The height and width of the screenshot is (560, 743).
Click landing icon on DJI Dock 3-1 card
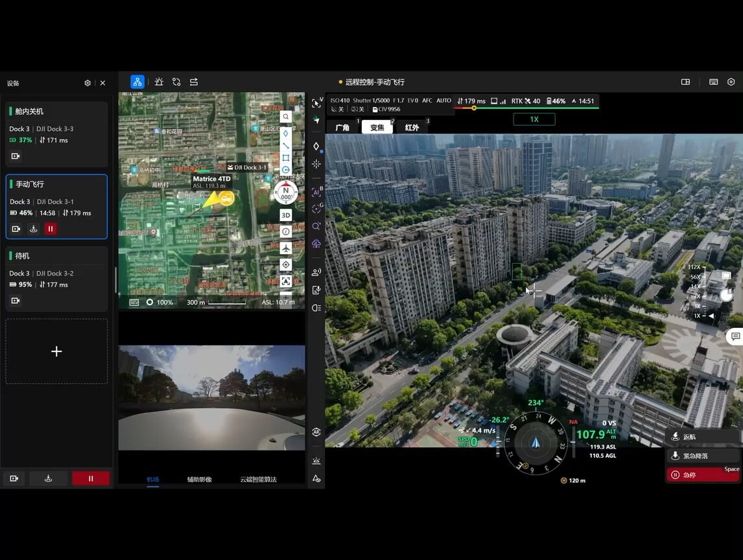point(33,229)
